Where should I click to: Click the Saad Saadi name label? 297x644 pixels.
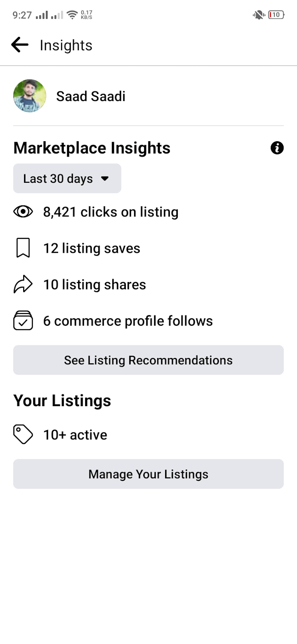(90, 96)
